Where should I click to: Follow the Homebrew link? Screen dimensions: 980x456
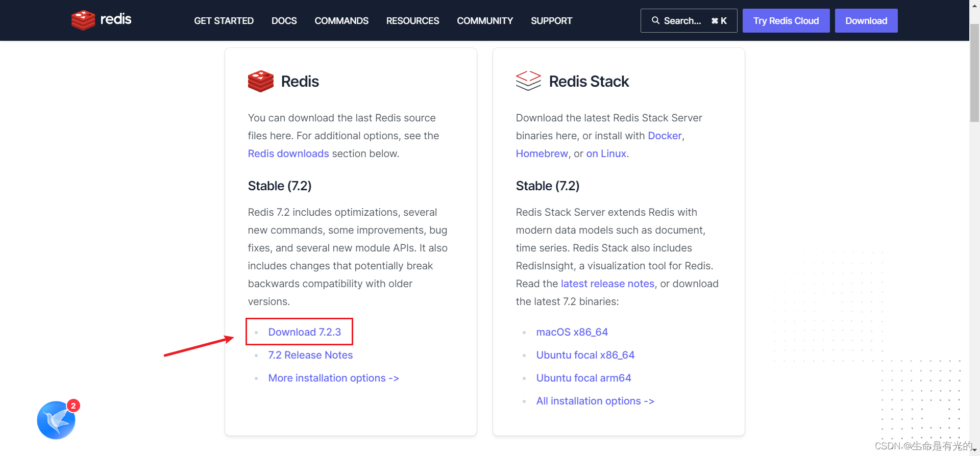[x=542, y=154]
